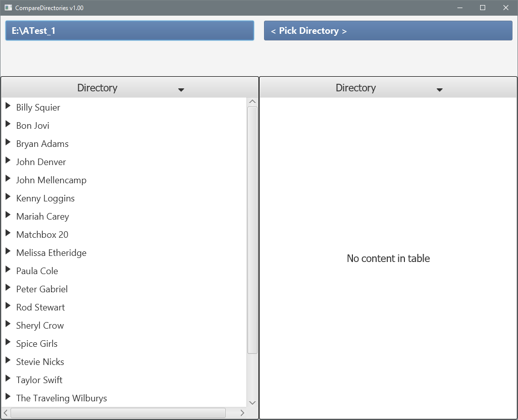The image size is (518, 420).
Task: Close the CompareDirectories window
Action: 506,8
